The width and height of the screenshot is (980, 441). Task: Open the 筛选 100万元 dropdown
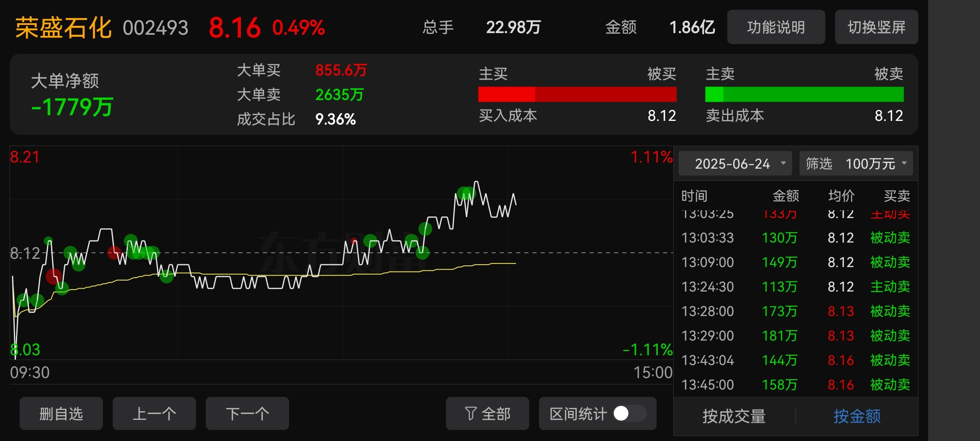click(x=856, y=163)
